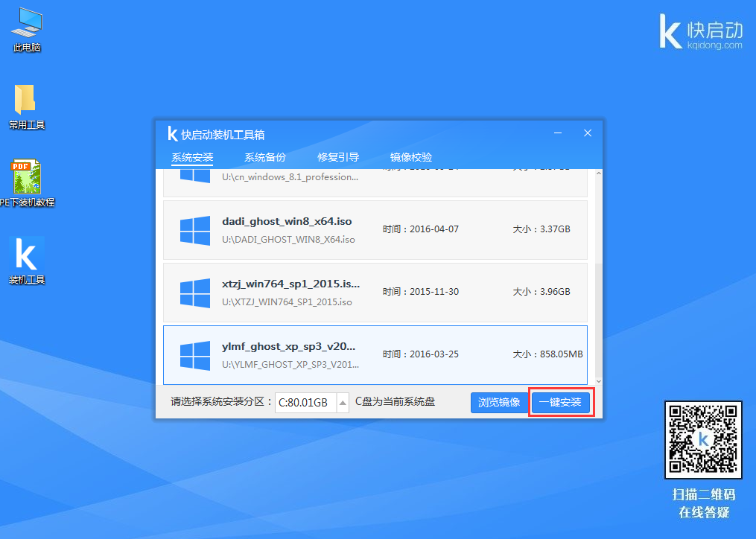Launch the 装机工具 desktop icon
This screenshot has height=539, width=756.
point(25,257)
